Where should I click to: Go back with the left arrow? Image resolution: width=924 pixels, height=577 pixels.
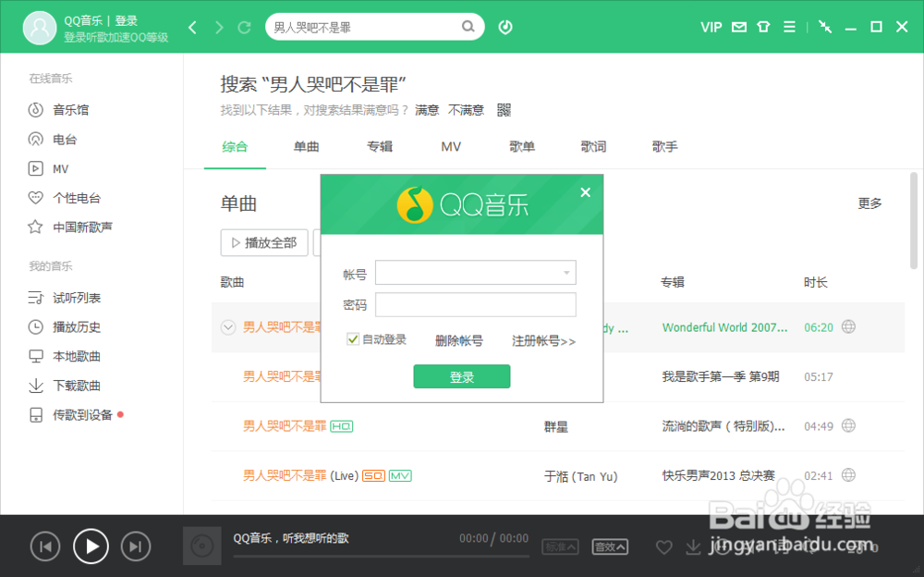tap(193, 27)
